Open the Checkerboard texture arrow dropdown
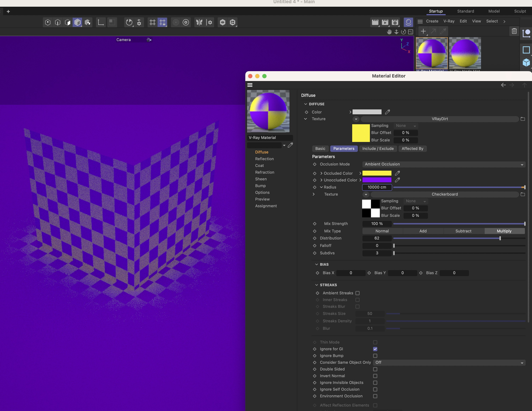 [x=366, y=194]
